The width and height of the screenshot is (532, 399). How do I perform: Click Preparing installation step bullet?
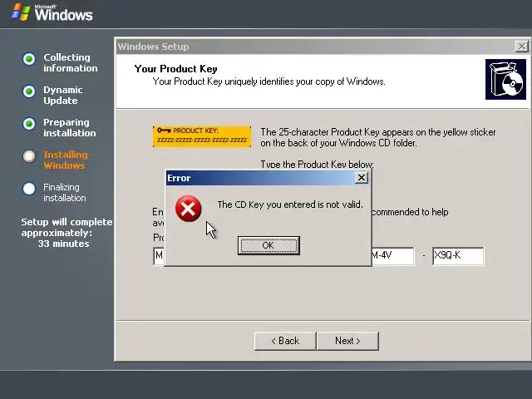29,124
